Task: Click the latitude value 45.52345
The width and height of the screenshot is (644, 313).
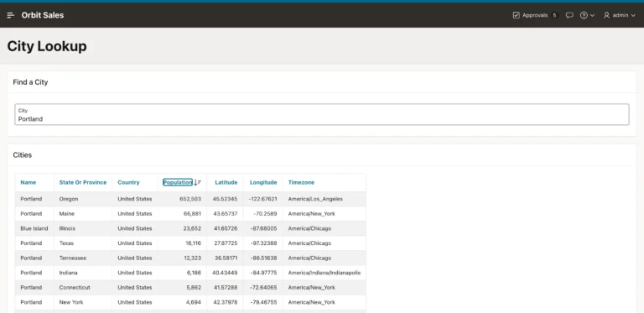Action: click(x=225, y=199)
